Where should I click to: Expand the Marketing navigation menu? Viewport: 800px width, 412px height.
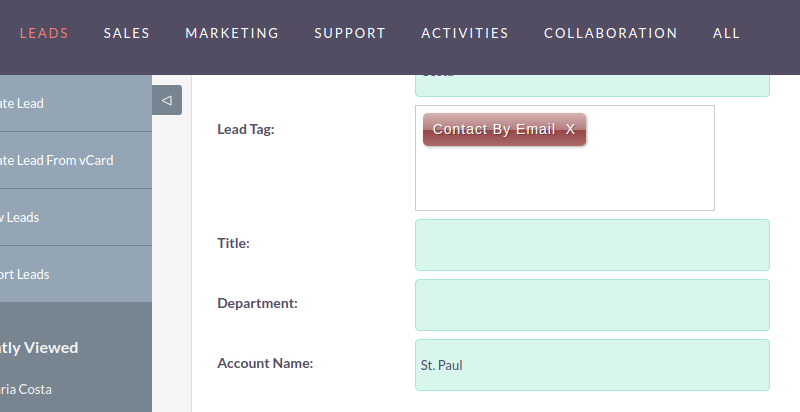[x=232, y=33]
